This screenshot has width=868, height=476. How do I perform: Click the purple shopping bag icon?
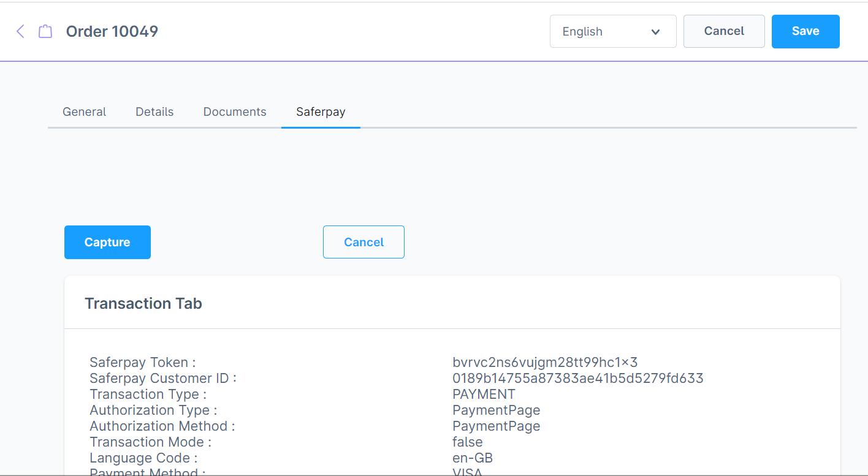(45, 30)
